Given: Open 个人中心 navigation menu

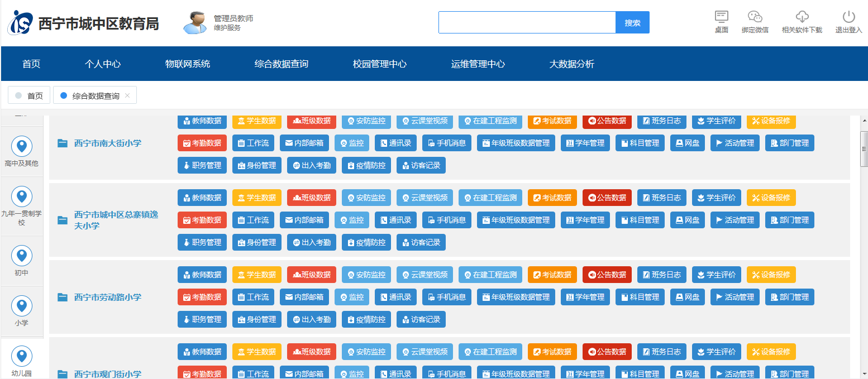Looking at the screenshot, I should click(103, 64).
